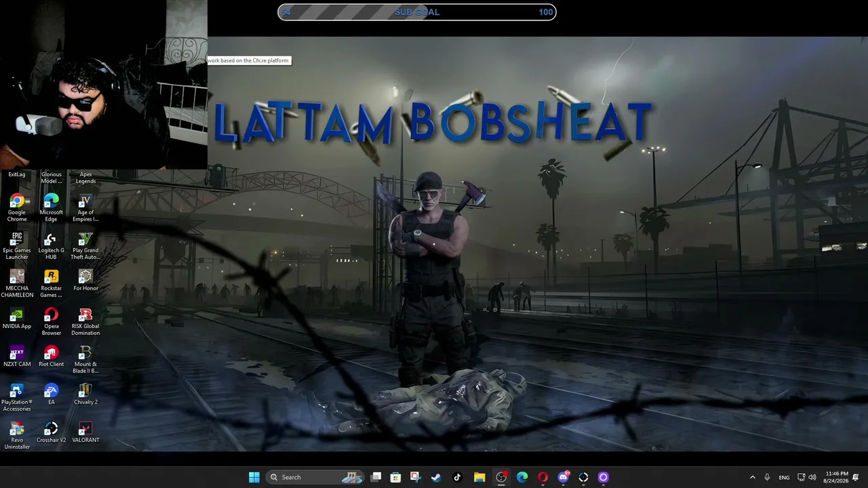This screenshot has width=868, height=488.
Task: Launch Snipping Tool from the taskbar
Action: coord(416,477)
